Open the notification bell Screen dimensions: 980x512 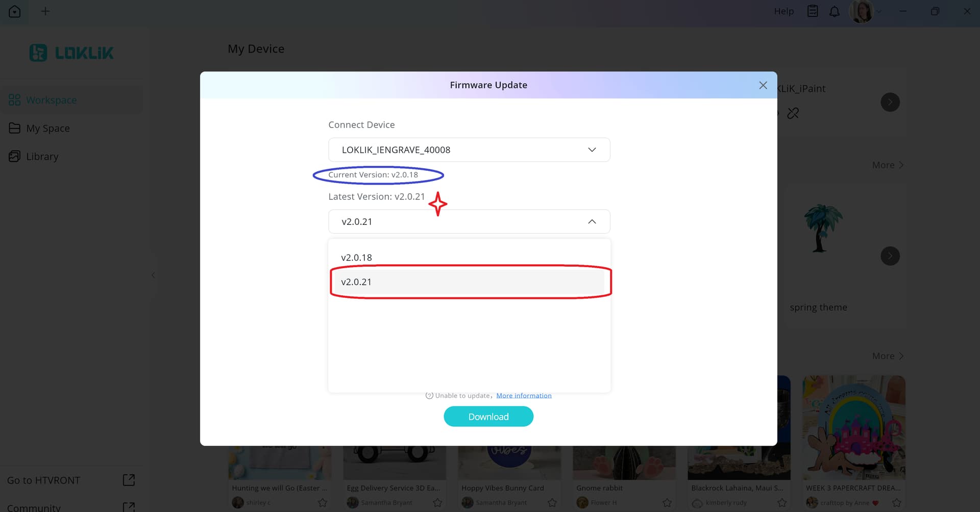click(x=835, y=11)
